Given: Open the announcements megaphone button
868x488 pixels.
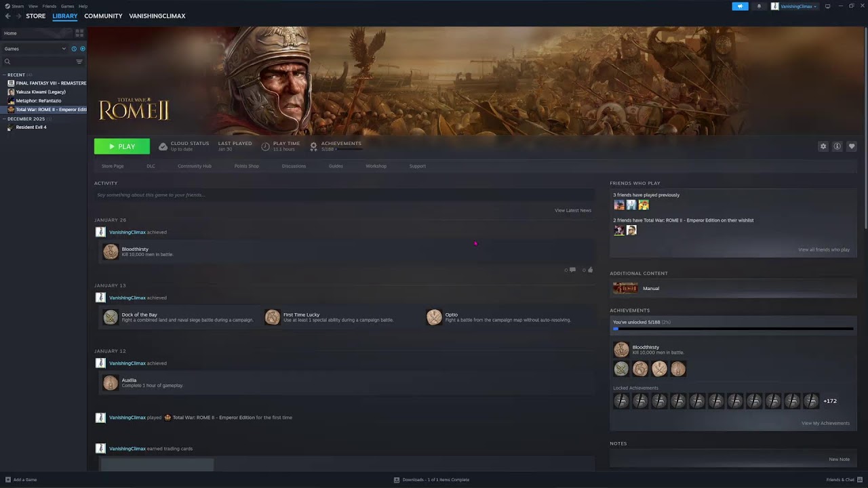Looking at the screenshot, I should coord(740,6).
